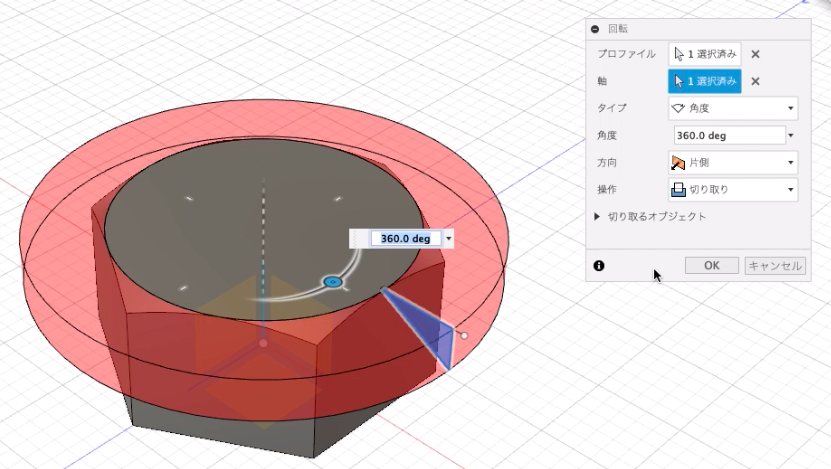
Task: Clear the プロファイル selection with X
Action: [755, 54]
